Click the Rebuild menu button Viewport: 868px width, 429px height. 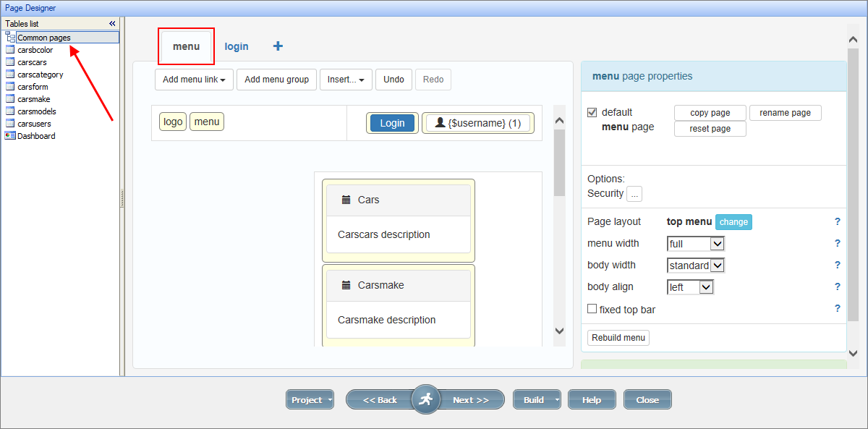(618, 337)
